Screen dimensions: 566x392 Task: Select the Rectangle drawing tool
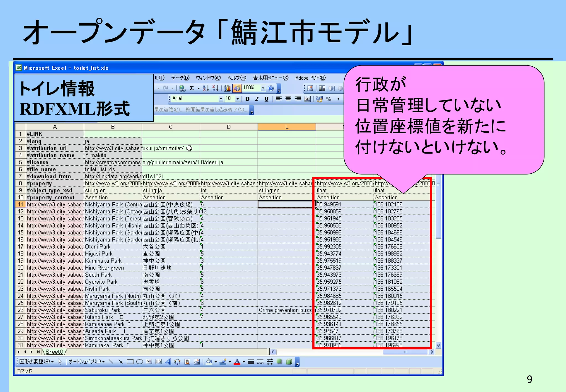(130, 362)
